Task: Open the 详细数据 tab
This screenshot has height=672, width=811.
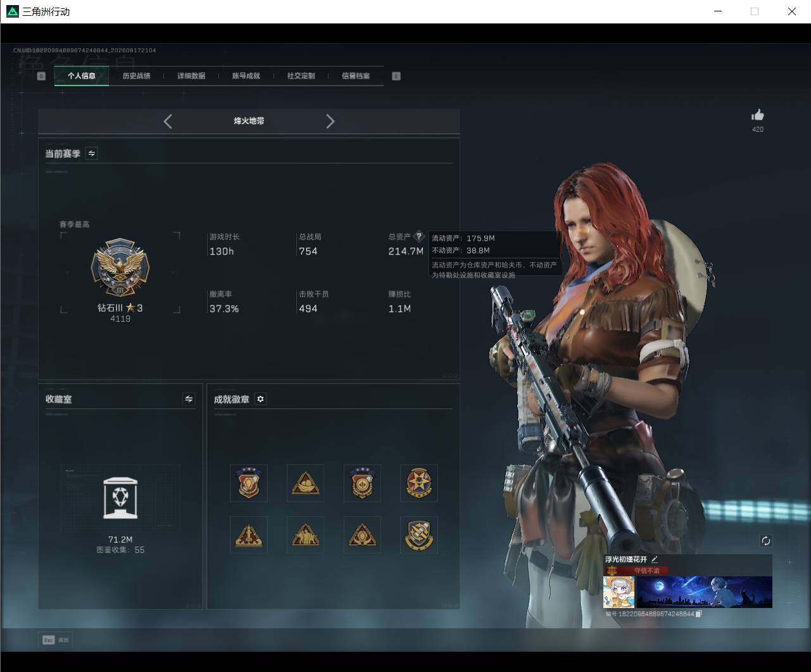Action: (191, 76)
